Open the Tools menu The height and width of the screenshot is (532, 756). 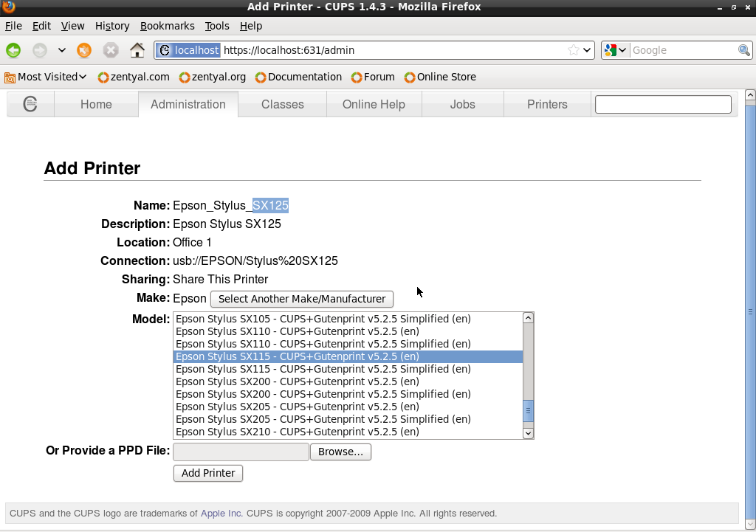tap(217, 26)
